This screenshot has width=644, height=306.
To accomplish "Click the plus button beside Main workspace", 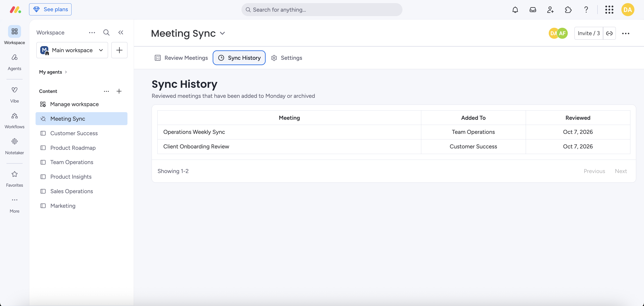I will (x=119, y=50).
